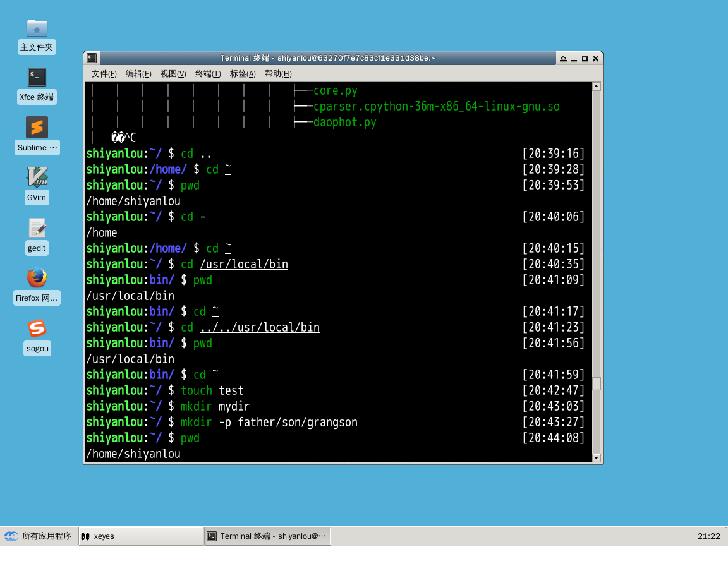This screenshot has width=728, height=566.
Task: Open the 终端 menu
Action: click(207, 73)
